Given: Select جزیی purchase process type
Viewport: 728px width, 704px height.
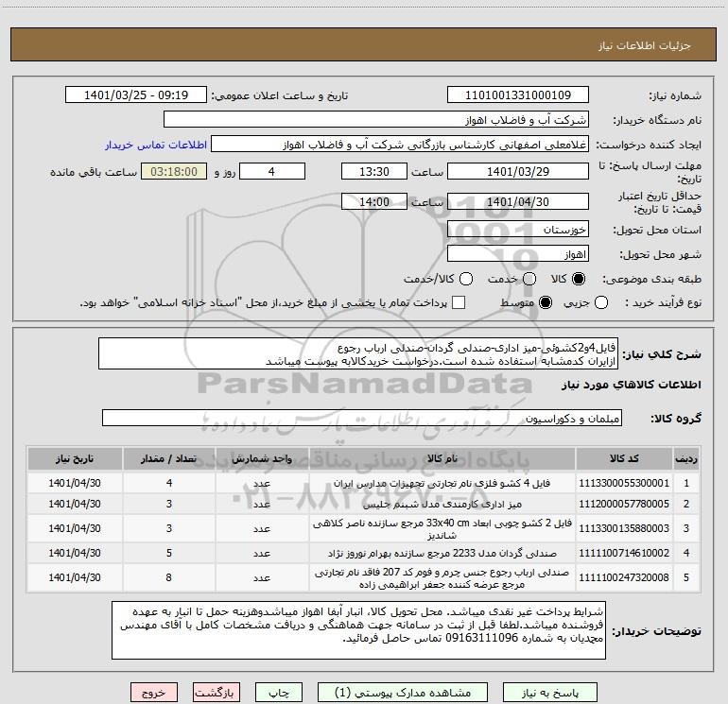Looking at the screenshot, I should (601, 302).
